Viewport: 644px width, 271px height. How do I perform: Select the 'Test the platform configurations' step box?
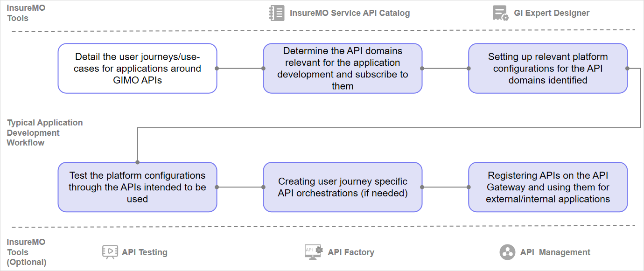138,187
